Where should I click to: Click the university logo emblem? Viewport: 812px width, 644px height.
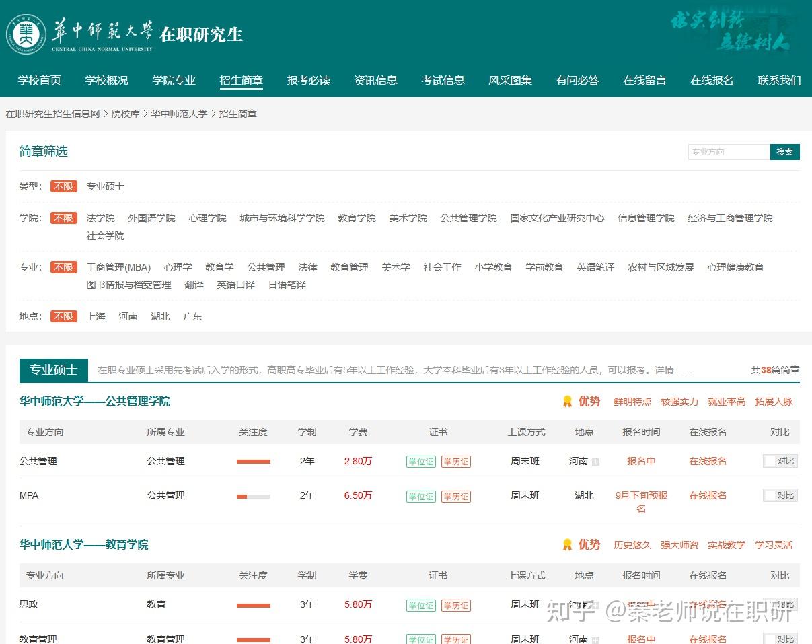click(x=26, y=34)
